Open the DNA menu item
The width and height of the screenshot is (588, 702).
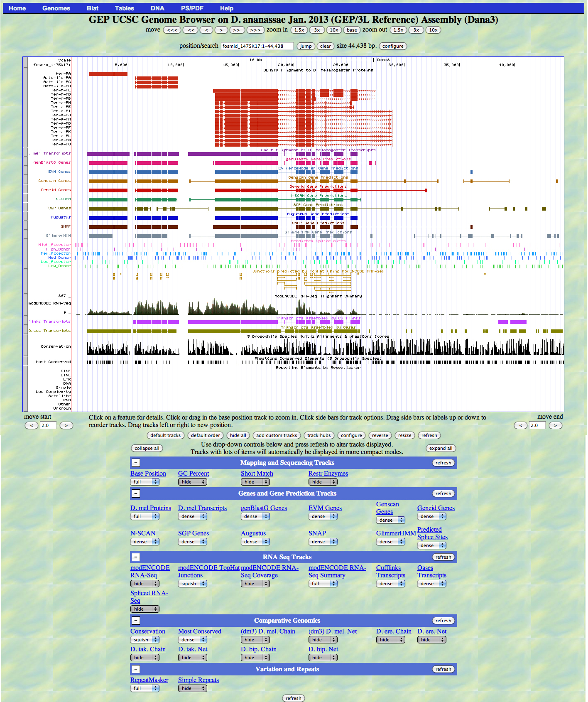tap(157, 8)
